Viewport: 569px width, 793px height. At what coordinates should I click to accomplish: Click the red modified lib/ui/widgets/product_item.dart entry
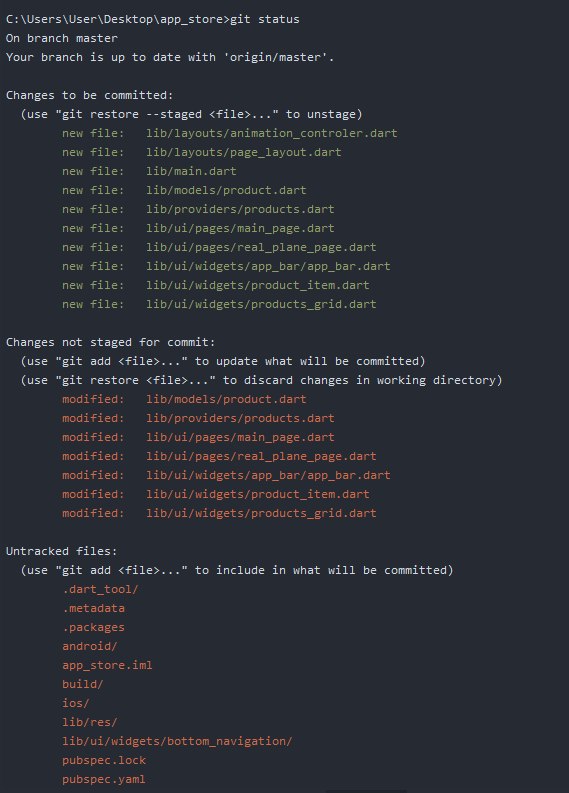click(257, 494)
